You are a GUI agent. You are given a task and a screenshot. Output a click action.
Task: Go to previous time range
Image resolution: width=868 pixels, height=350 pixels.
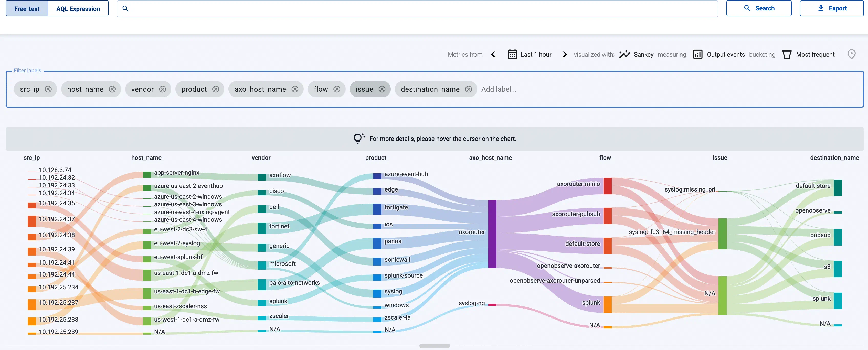(493, 54)
